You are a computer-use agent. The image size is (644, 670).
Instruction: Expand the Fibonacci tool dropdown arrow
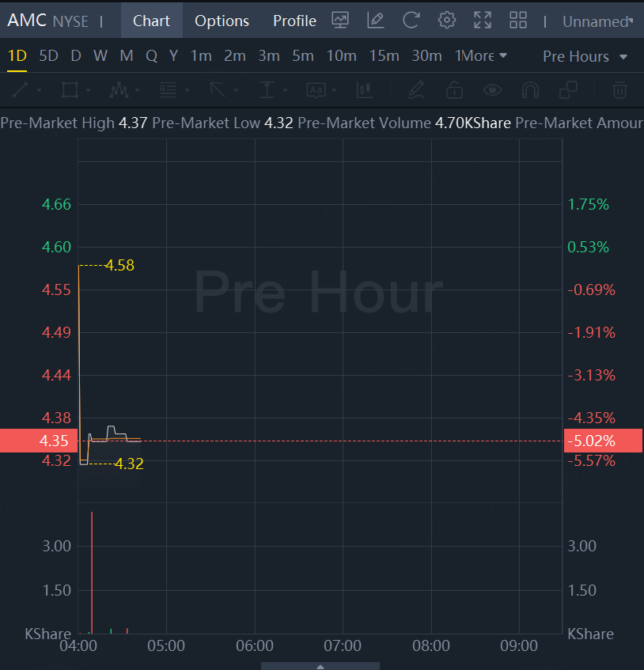[x=188, y=91]
